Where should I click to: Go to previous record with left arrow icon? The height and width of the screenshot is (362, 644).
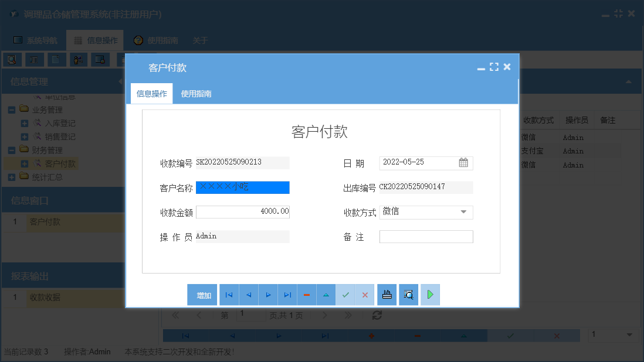point(248,295)
